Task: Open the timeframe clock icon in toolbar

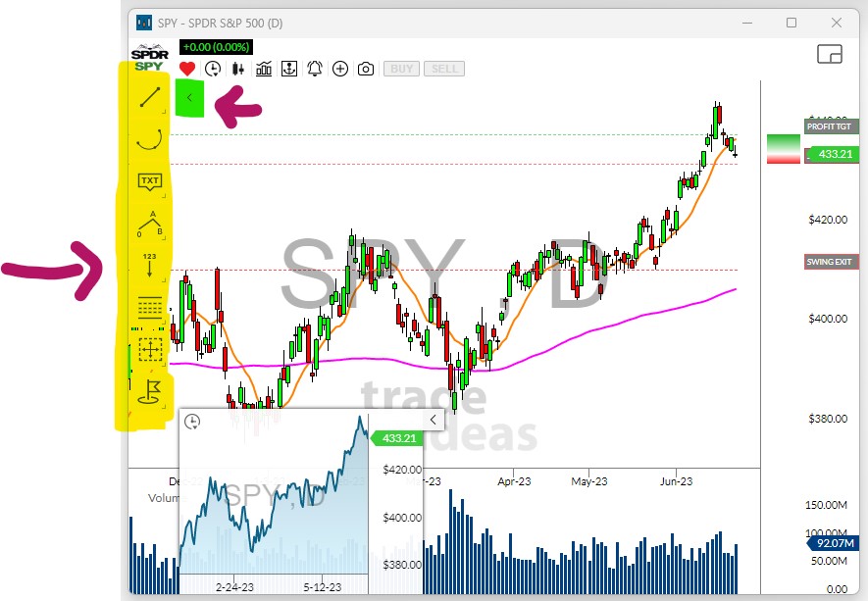Action: (x=213, y=69)
